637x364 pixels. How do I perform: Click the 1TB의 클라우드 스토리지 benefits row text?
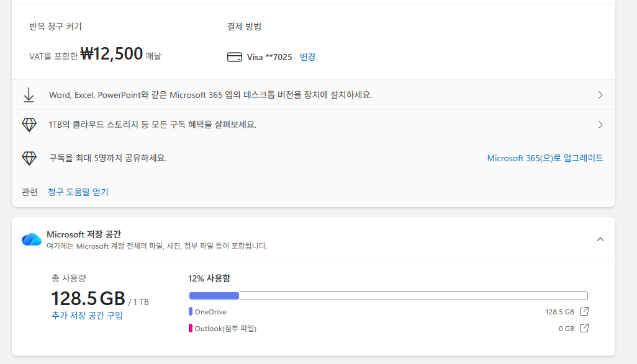[x=153, y=125]
